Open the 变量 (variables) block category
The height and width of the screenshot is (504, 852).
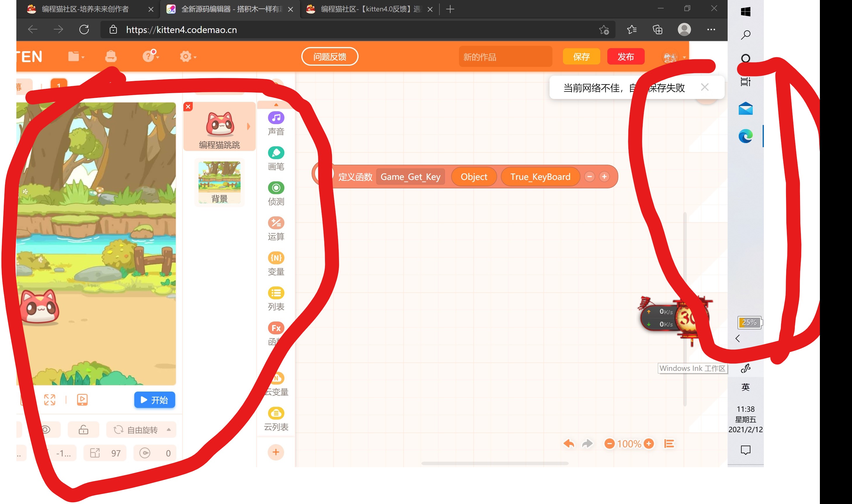(276, 264)
